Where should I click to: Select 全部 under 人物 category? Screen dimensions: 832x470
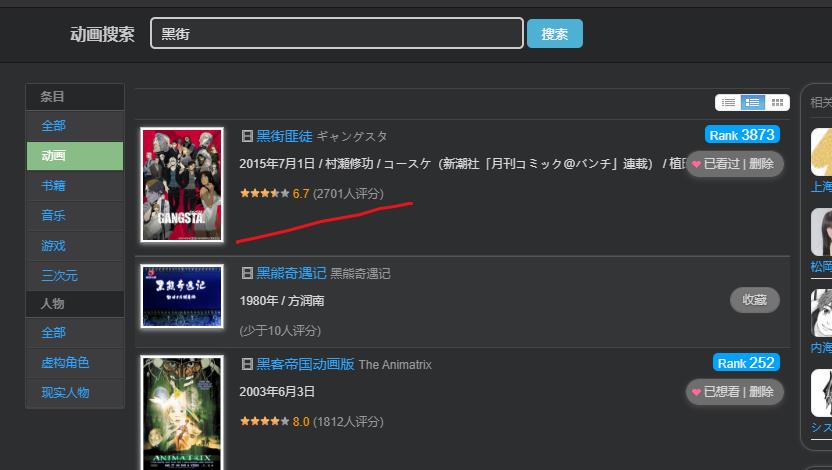pos(75,333)
